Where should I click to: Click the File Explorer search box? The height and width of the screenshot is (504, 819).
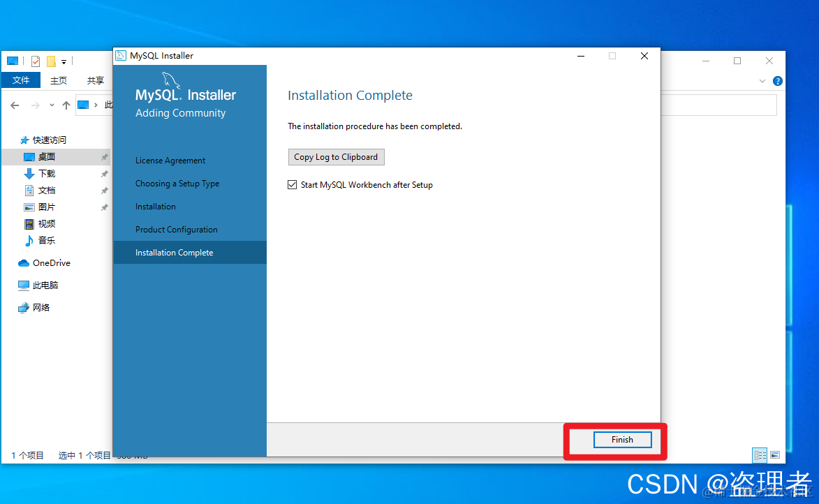pyautogui.click(x=718, y=105)
